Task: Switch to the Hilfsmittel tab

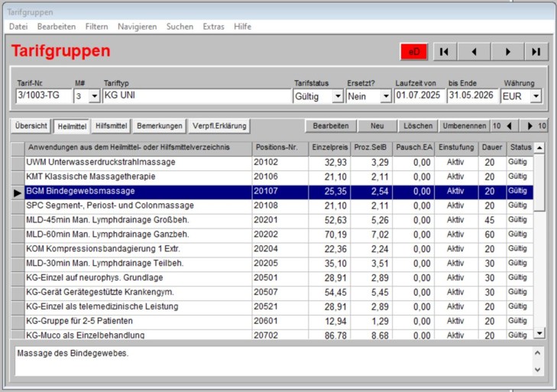Action: point(112,125)
